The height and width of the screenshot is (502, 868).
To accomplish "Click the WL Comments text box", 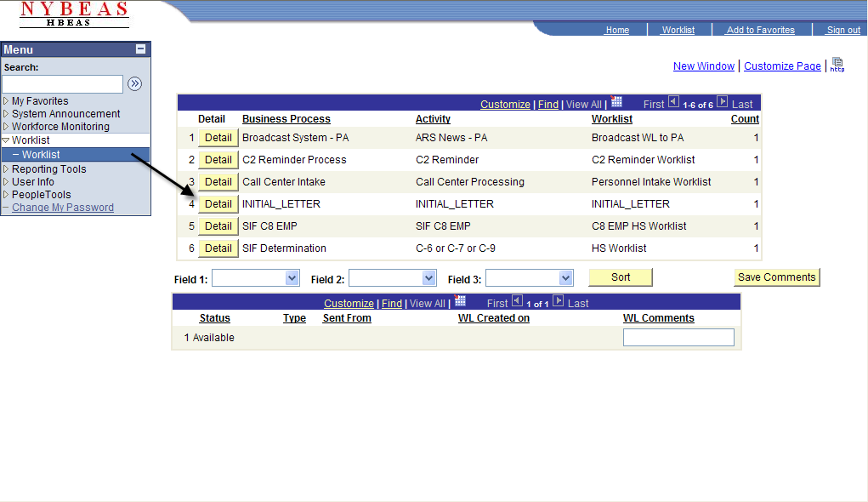I will pyautogui.click(x=678, y=338).
